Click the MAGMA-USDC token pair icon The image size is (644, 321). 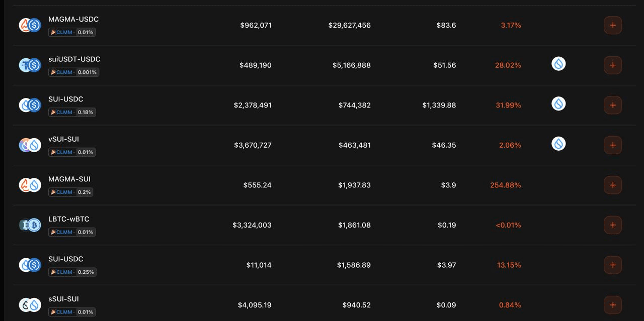coord(30,25)
